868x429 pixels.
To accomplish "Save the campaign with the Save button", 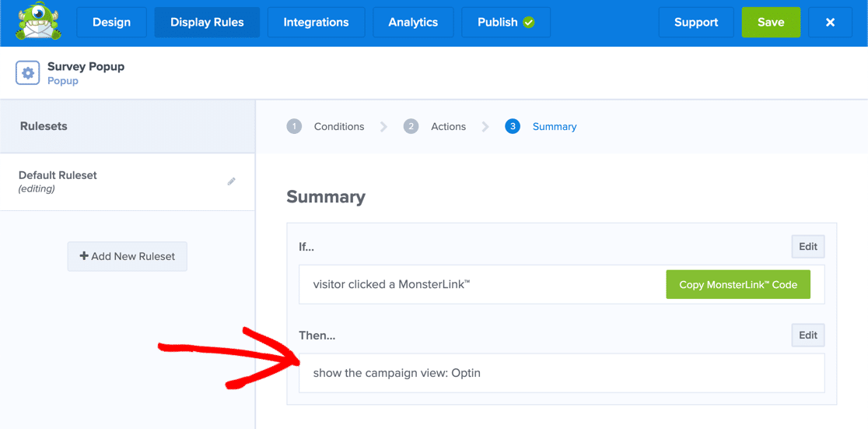I will click(771, 22).
